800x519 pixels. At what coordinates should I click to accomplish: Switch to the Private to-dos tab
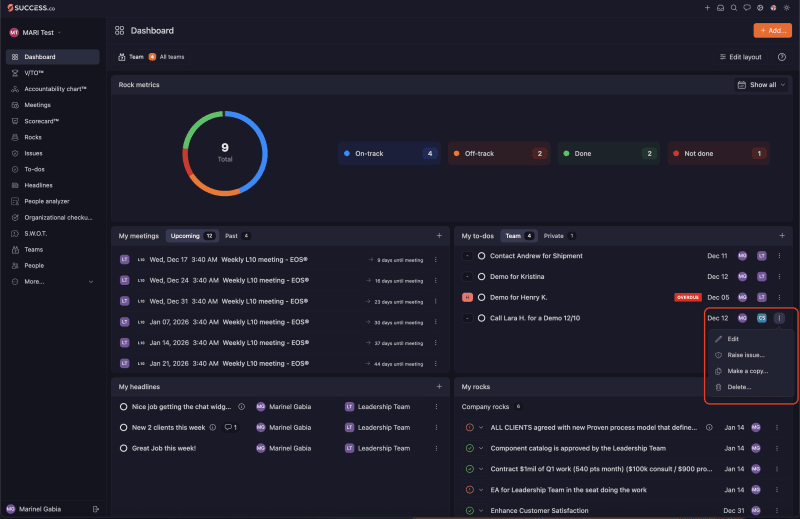point(559,236)
